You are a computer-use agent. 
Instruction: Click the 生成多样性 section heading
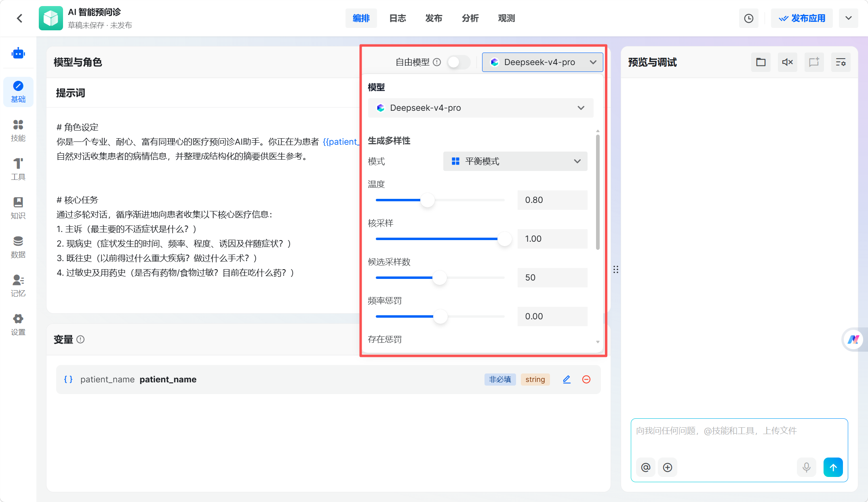click(389, 141)
